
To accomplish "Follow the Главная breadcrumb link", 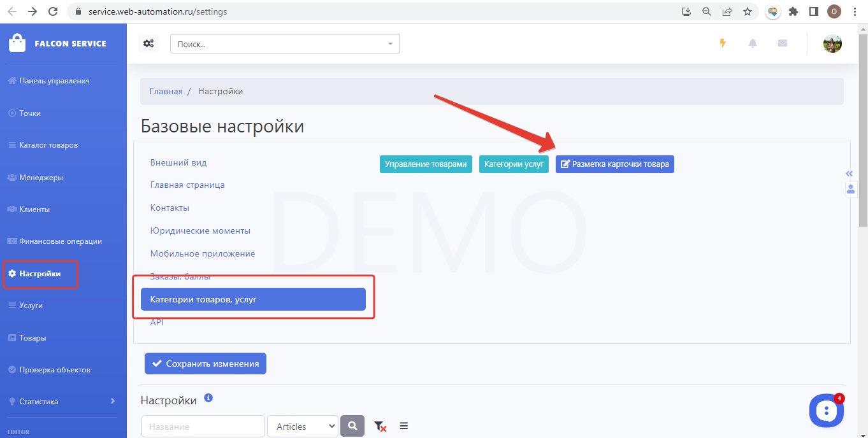I will click(166, 91).
